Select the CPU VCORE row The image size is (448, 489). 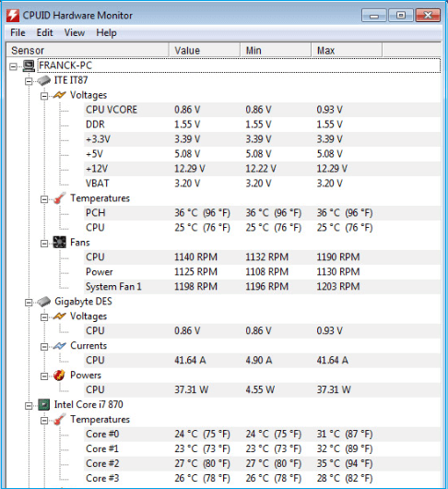coord(262,110)
